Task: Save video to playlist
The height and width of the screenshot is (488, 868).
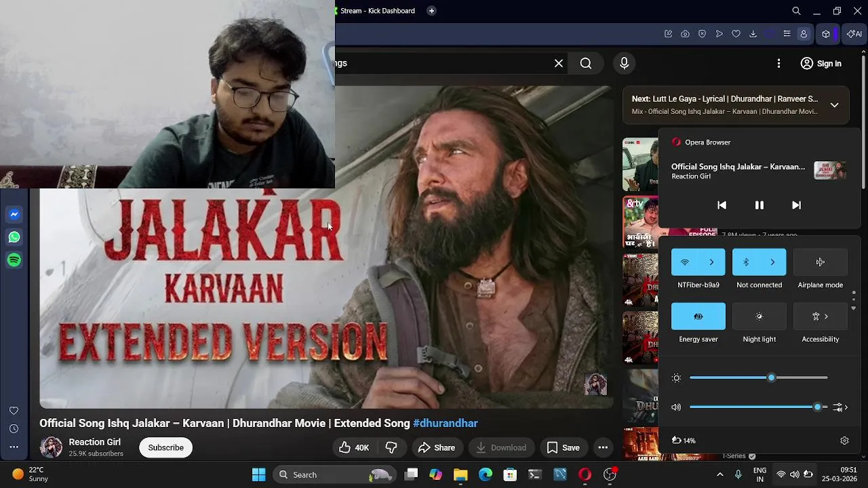Action: tap(563, 447)
